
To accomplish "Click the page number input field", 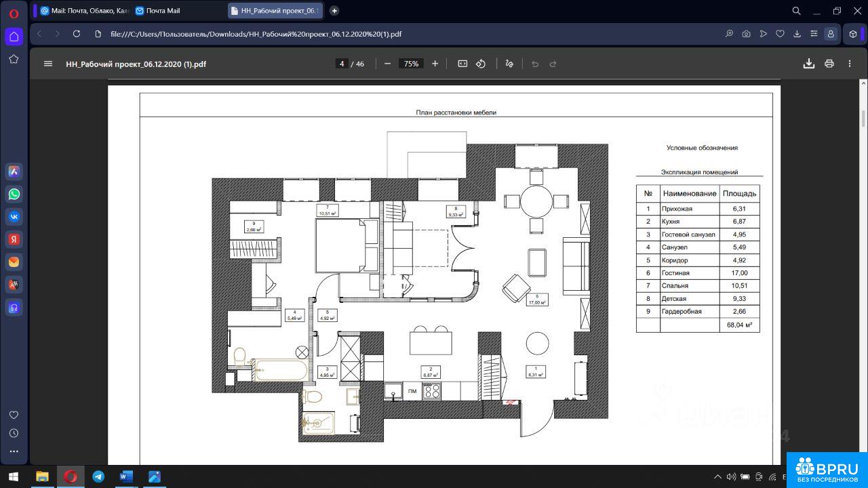I will point(342,64).
